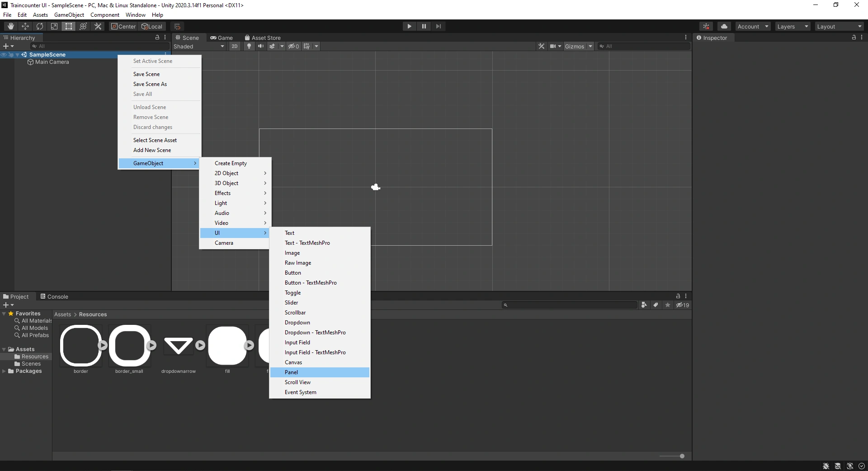Toggle scene lighting bulb button
Image resolution: width=868 pixels, height=471 pixels.
(249, 46)
